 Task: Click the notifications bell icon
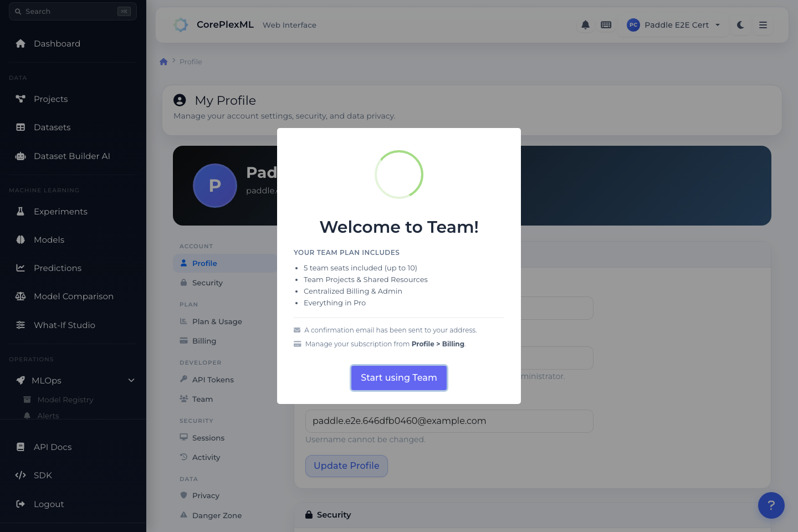585,25
